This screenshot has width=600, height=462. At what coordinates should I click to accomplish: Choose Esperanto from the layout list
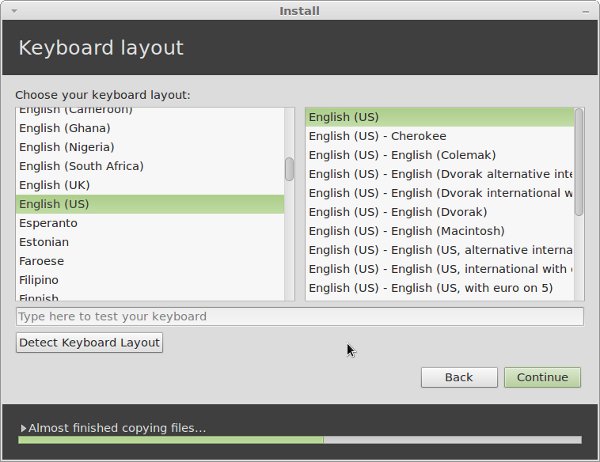pos(48,223)
